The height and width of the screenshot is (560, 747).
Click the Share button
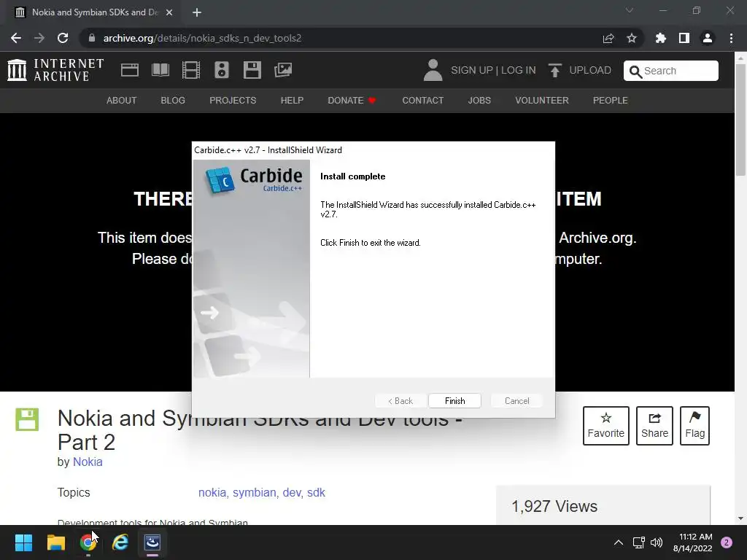tap(654, 426)
